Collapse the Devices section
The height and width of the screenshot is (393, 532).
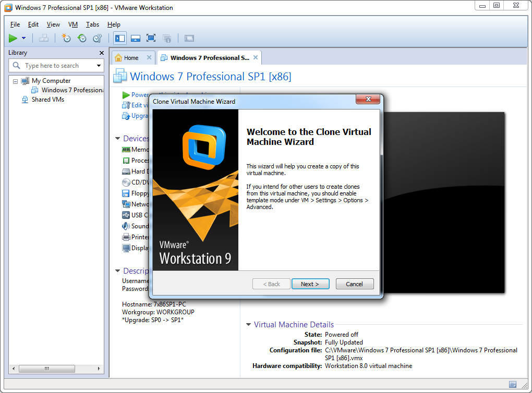click(117, 139)
